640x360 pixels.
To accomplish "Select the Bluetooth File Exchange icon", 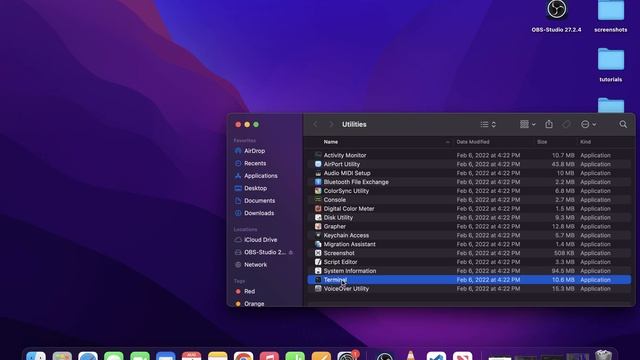I will (x=318, y=182).
